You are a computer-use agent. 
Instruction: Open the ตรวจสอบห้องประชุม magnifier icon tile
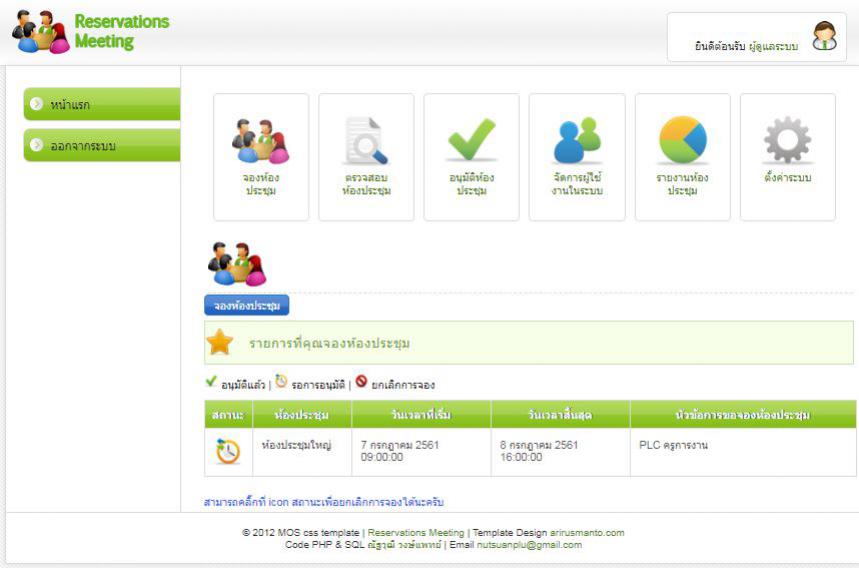tap(366, 157)
